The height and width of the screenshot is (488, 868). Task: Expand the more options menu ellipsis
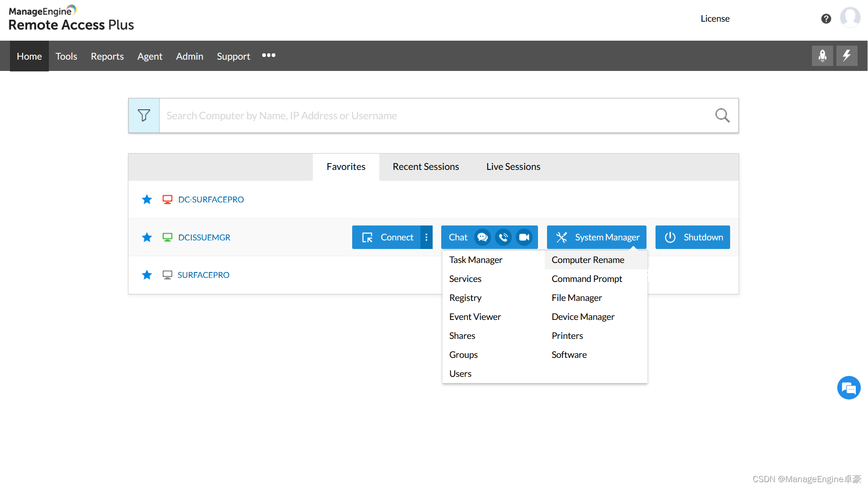tap(269, 56)
